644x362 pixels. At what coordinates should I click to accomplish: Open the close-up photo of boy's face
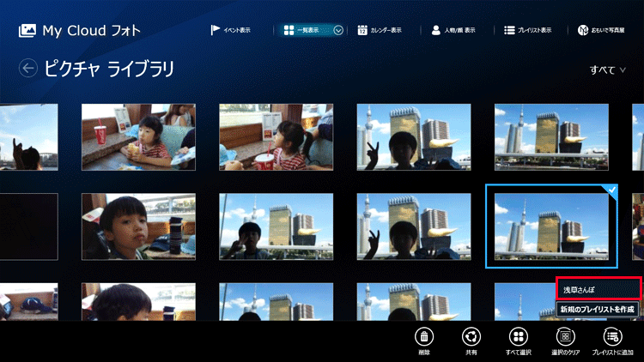tap(138, 226)
